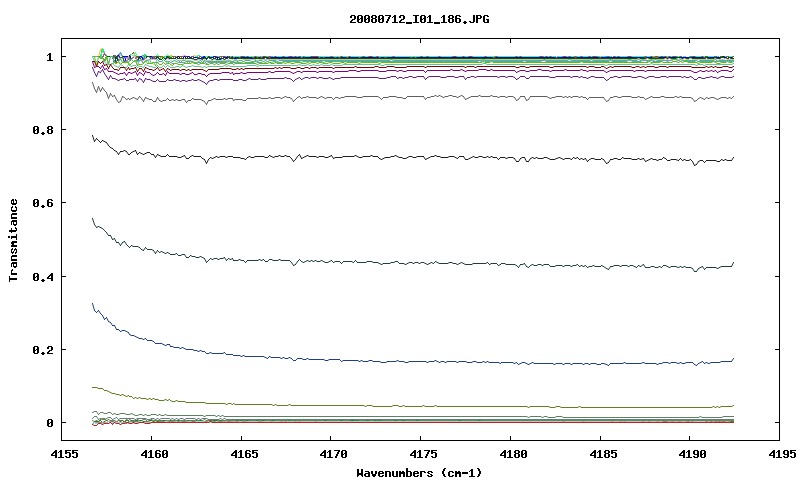Click y-axis tick label 0.6

tap(43, 203)
